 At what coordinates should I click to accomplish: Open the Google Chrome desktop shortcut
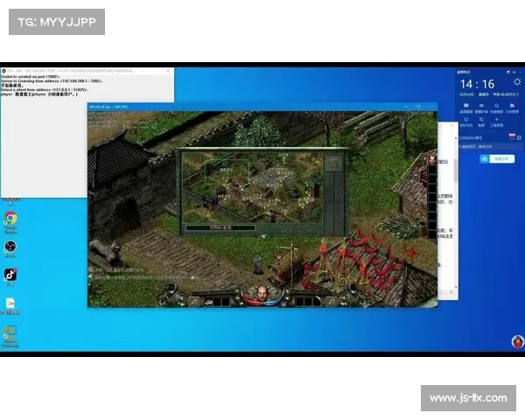click(x=10, y=219)
